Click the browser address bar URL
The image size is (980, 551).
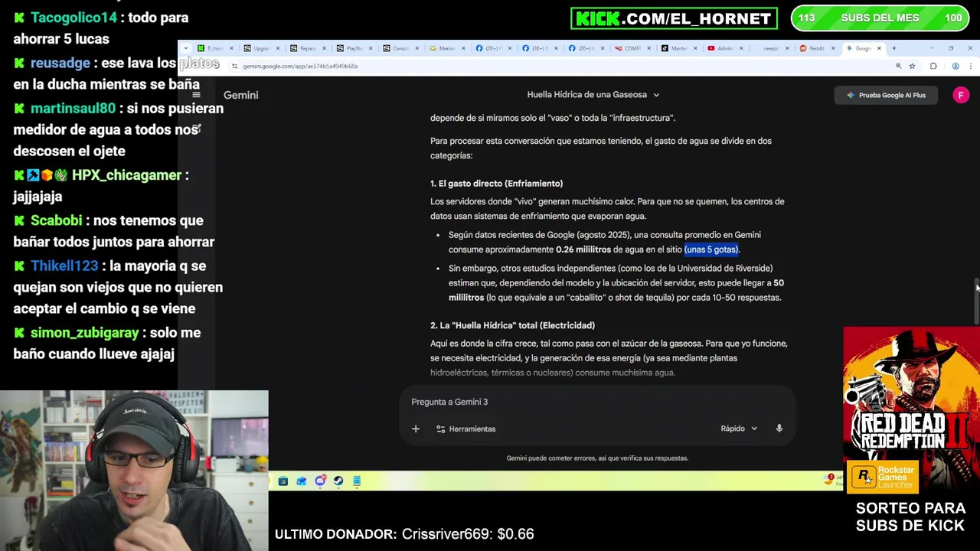click(x=300, y=66)
